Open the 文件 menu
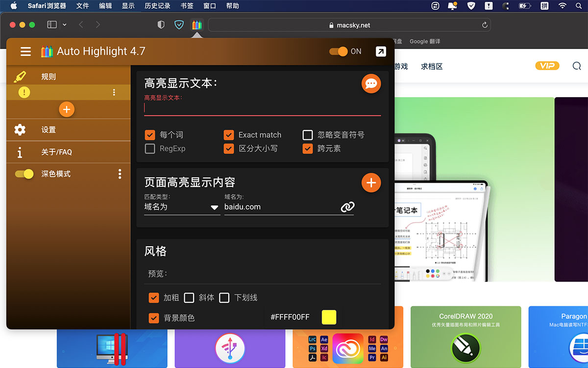The width and height of the screenshot is (588, 368). pos(82,6)
